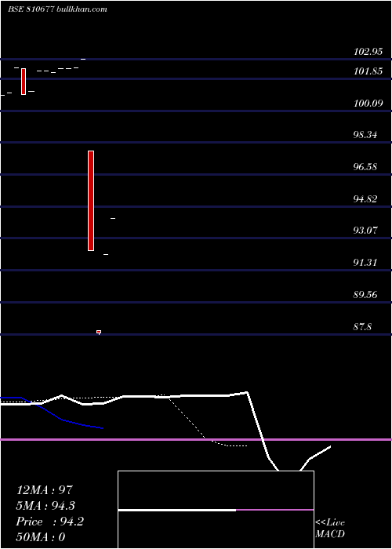Viewport: 392px width, 549px height.
Task: Select the tall red candlestick
Action: 91,201
